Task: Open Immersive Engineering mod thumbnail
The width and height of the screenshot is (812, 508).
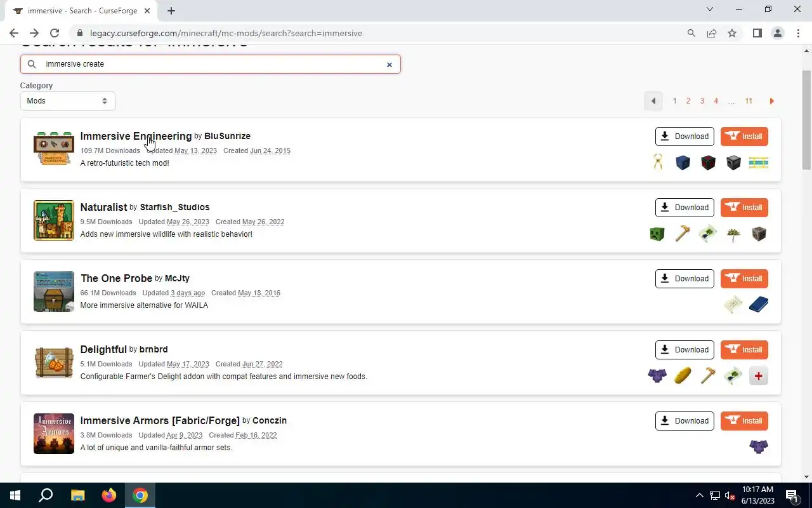Action: point(54,149)
